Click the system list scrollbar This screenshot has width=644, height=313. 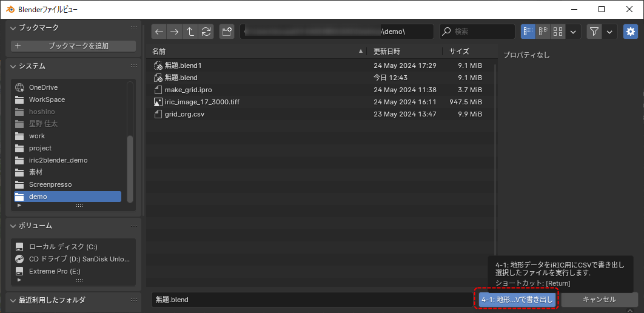pyautogui.click(x=130, y=169)
